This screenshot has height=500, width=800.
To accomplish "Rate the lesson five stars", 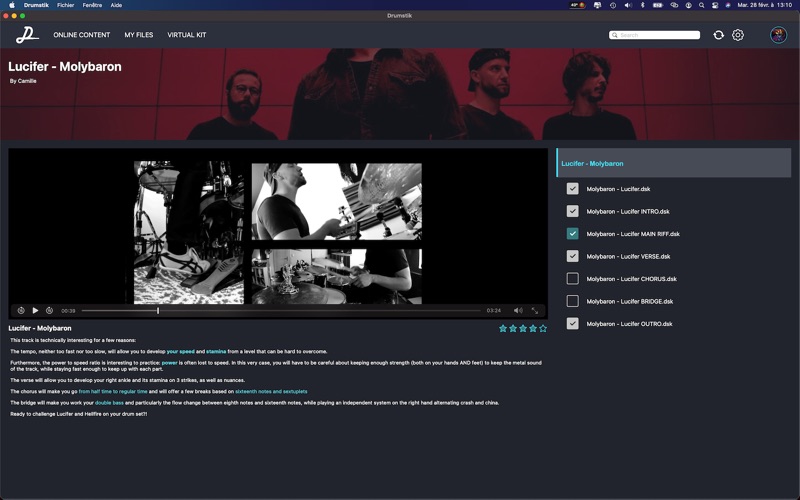I will (x=543, y=329).
